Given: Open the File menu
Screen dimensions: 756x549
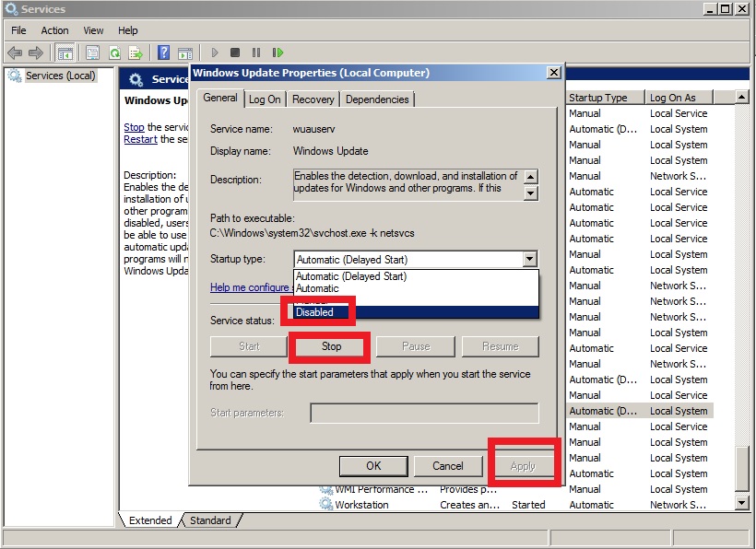Looking at the screenshot, I should 18,30.
